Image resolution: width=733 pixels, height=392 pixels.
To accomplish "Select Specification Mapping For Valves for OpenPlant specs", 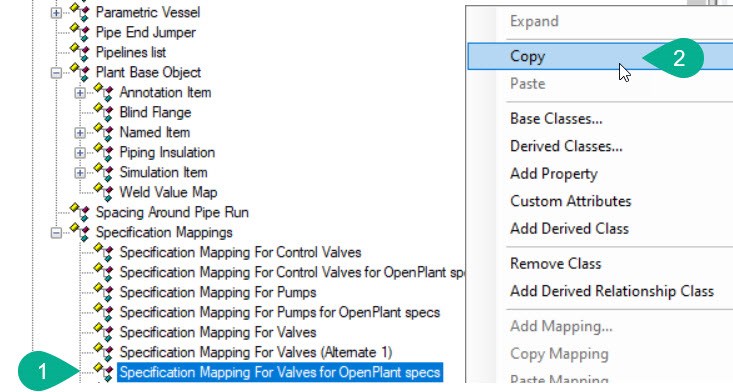I will (280, 372).
